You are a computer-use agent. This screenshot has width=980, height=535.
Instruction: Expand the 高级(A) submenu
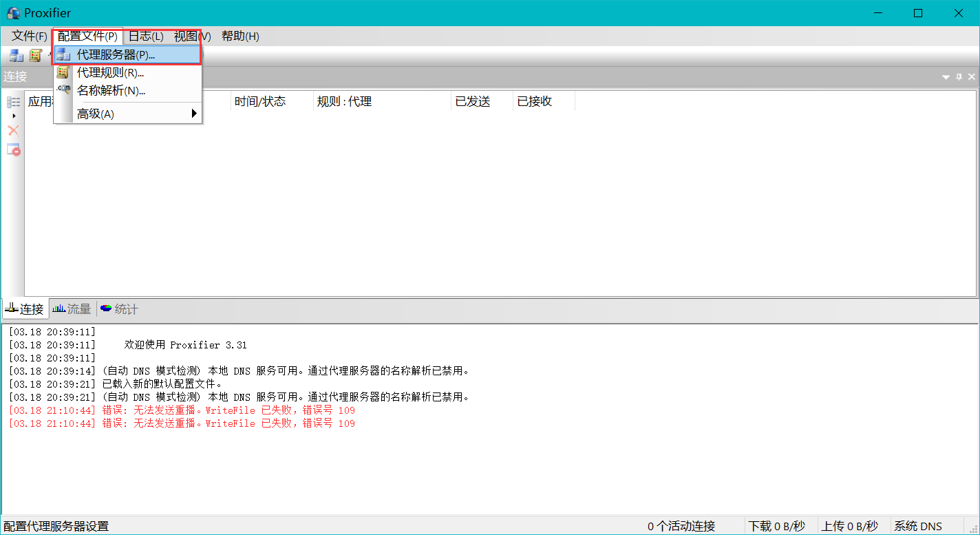tap(127, 114)
